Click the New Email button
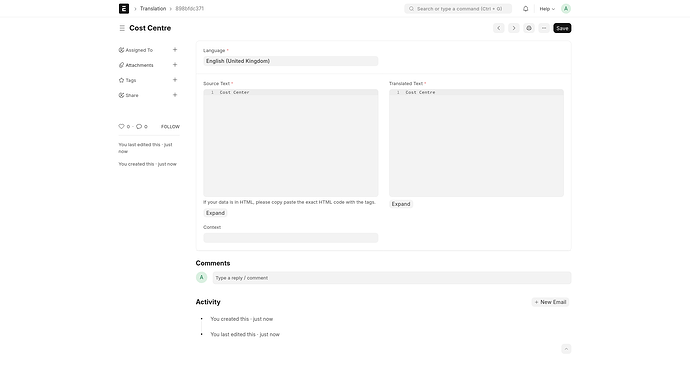 coord(550,302)
